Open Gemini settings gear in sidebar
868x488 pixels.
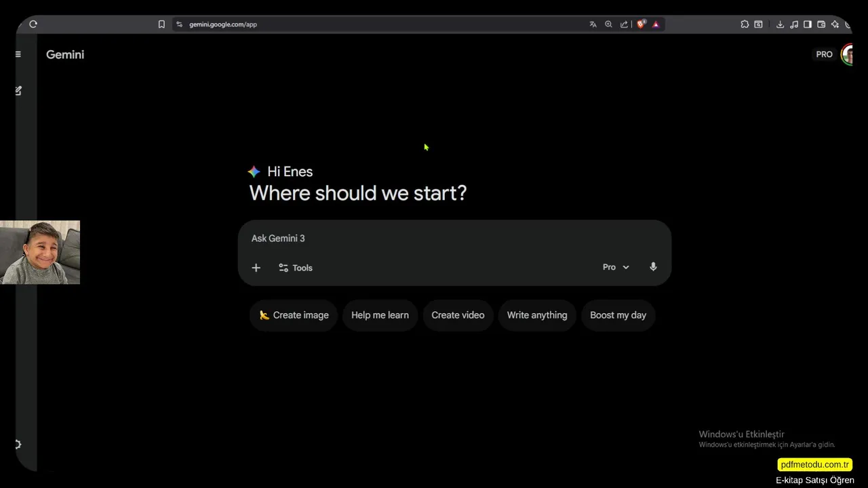(18, 445)
